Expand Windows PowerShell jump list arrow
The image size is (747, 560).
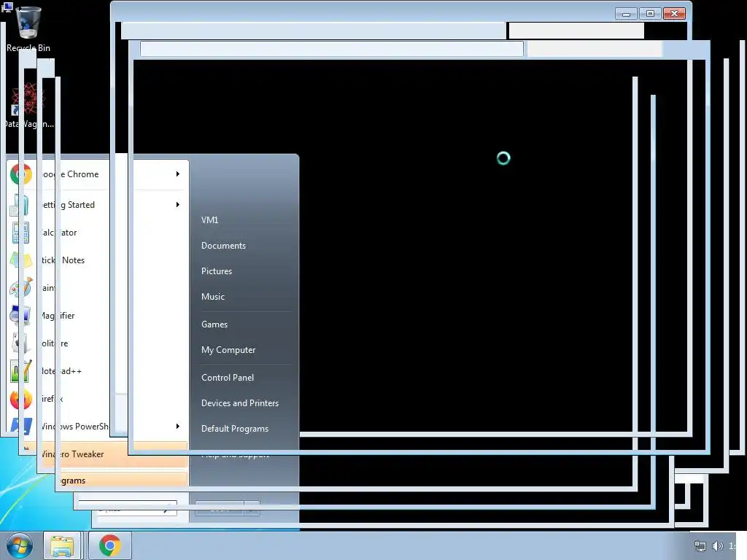click(178, 426)
